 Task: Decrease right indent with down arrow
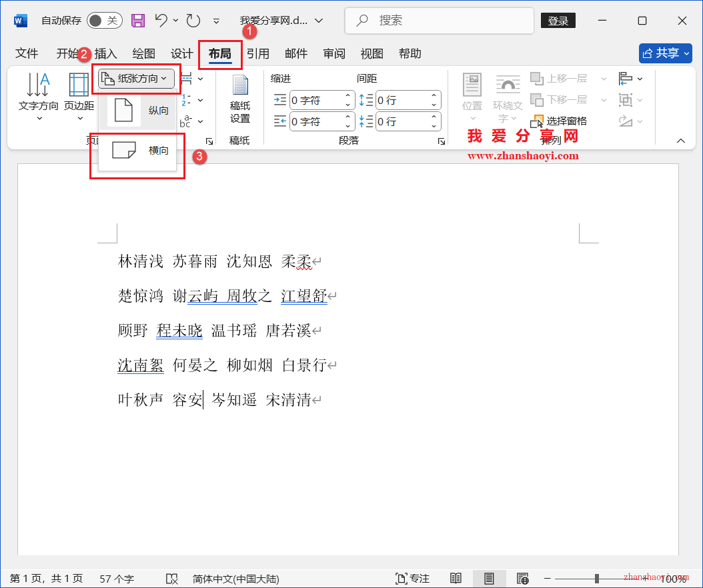pyautogui.click(x=348, y=127)
